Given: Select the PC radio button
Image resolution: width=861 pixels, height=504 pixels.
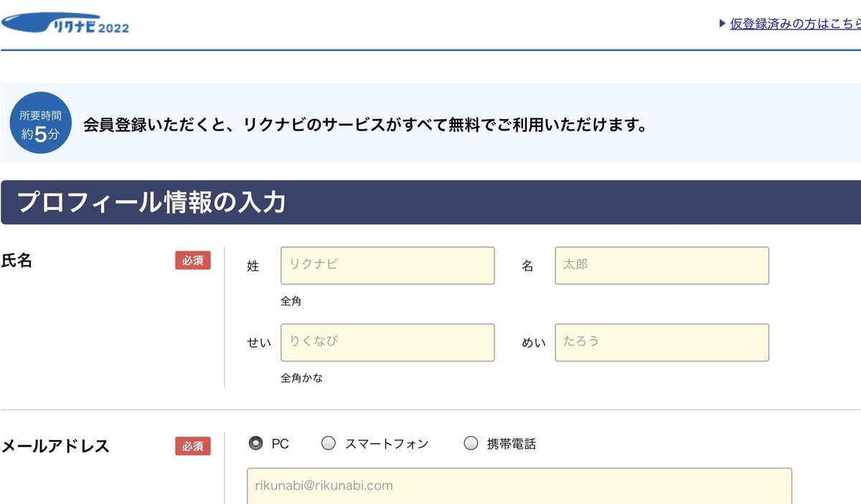Looking at the screenshot, I should (x=255, y=444).
